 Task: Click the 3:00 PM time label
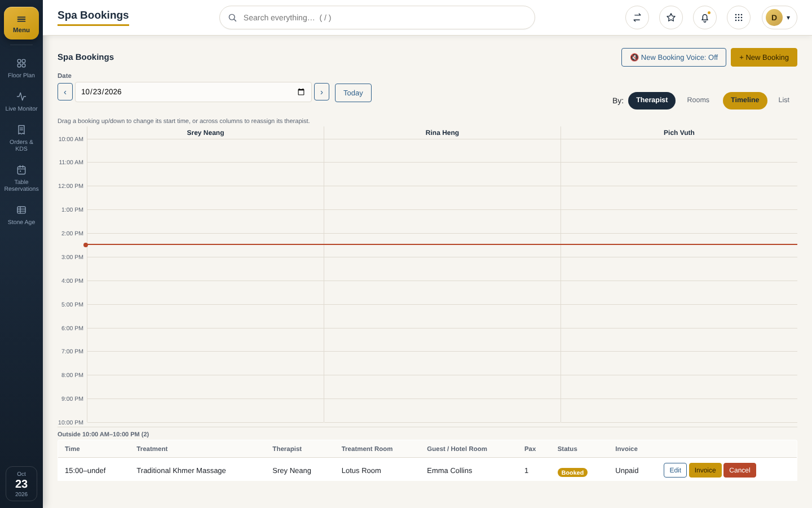pos(72,257)
